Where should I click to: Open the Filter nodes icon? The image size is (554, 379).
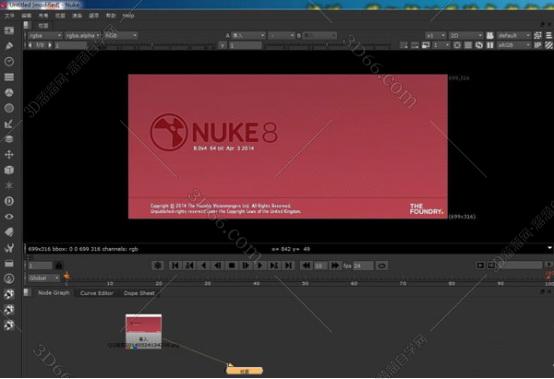(x=9, y=108)
